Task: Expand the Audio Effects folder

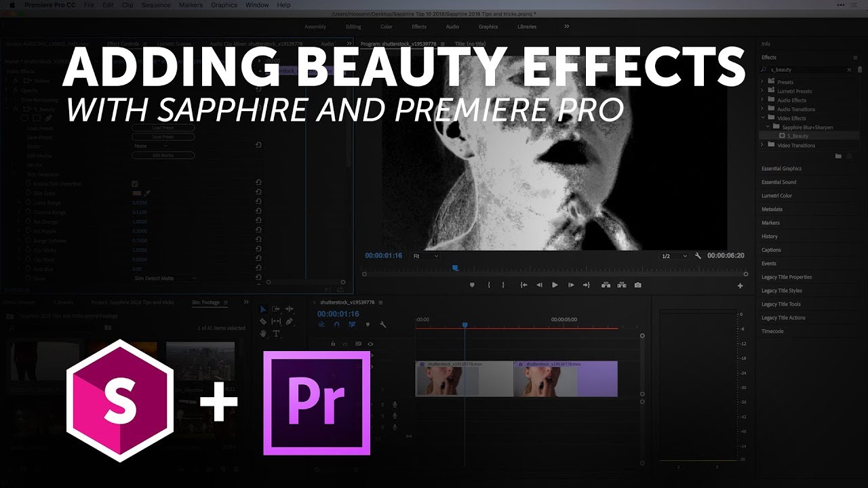Action: 762,100
